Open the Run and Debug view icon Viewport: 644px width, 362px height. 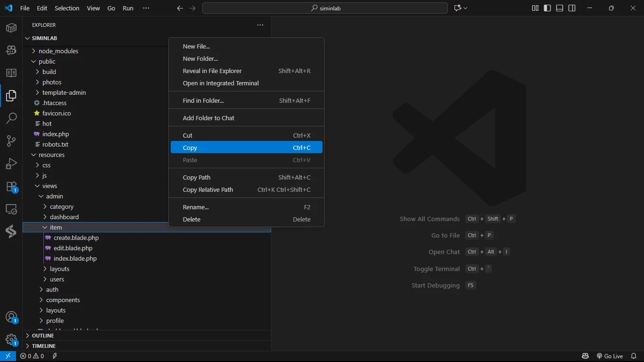[11, 164]
